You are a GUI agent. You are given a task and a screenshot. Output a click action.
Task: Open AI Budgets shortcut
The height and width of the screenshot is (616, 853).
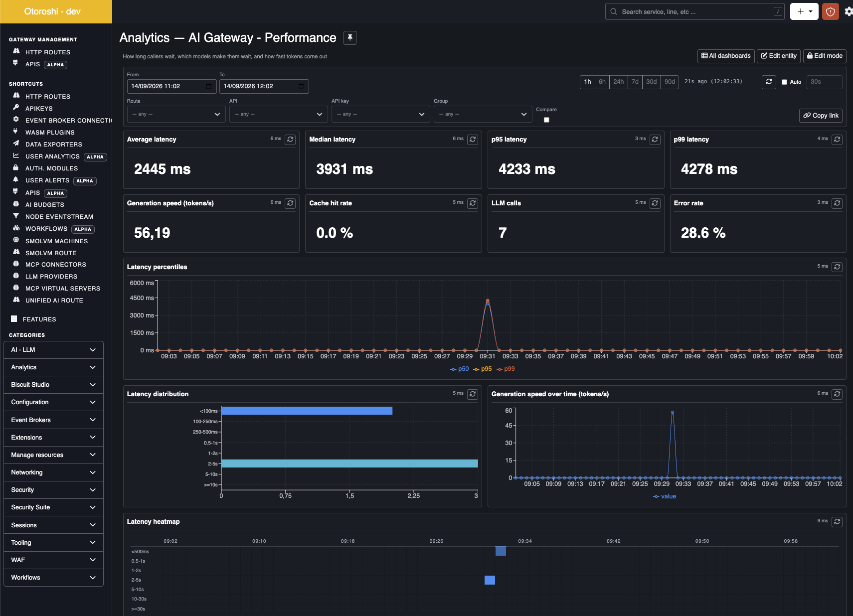(45, 205)
